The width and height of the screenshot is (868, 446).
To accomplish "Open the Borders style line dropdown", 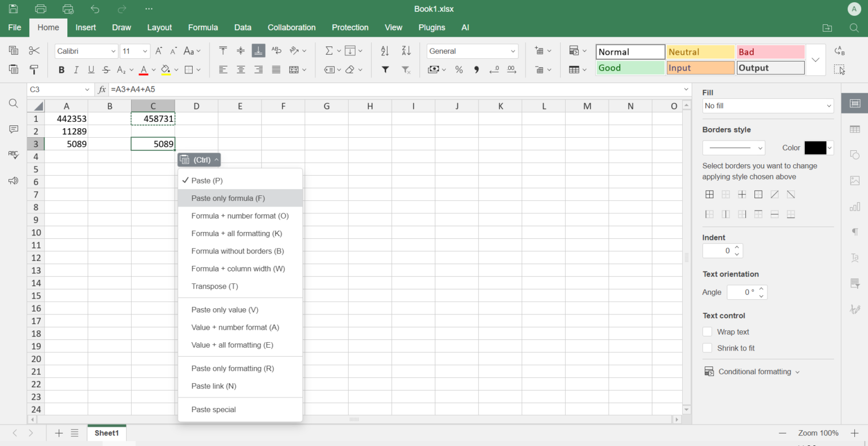I will [x=734, y=147].
